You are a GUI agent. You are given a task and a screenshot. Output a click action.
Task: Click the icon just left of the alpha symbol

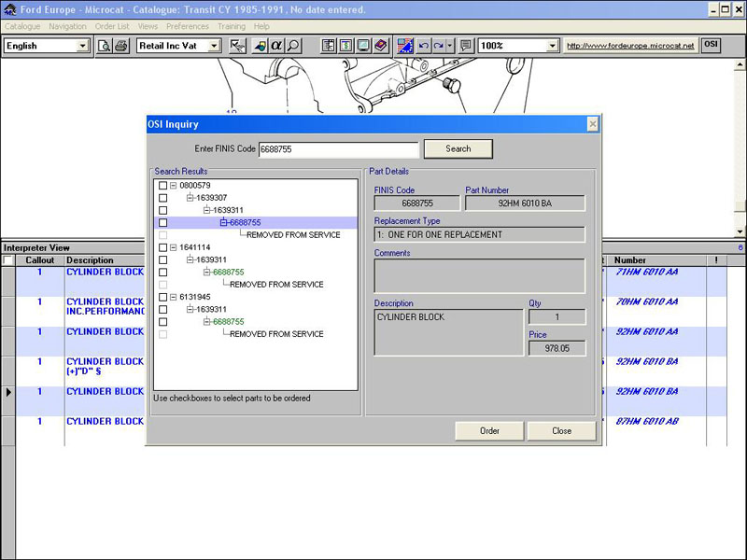(260, 46)
